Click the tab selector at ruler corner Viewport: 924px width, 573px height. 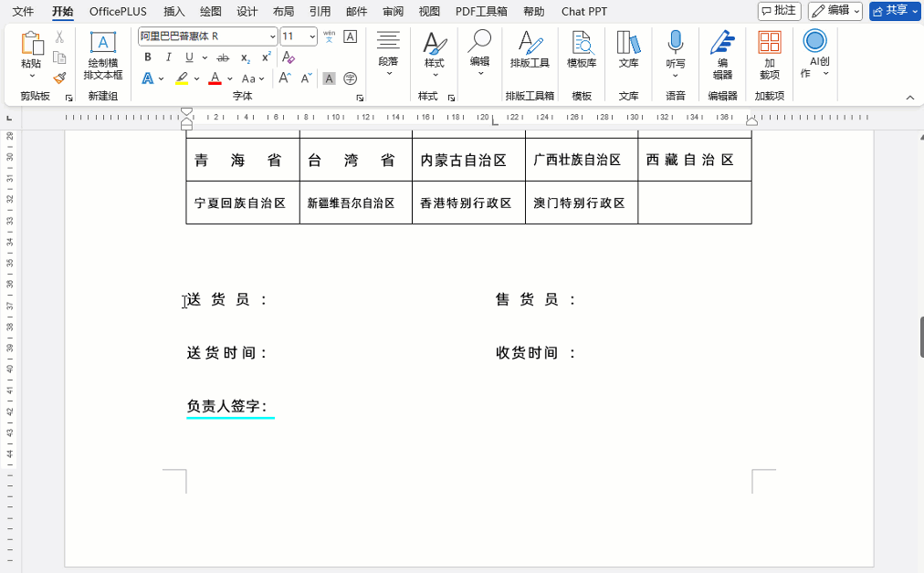click(x=9, y=119)
